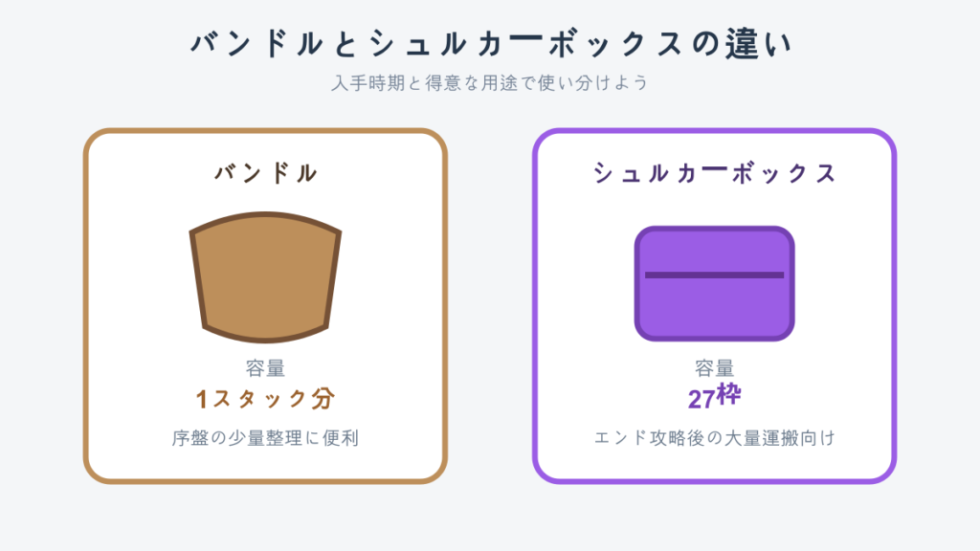Click the シュルカーボックス card heading
The height and width of the screenshot is (551, 980).
714,173
